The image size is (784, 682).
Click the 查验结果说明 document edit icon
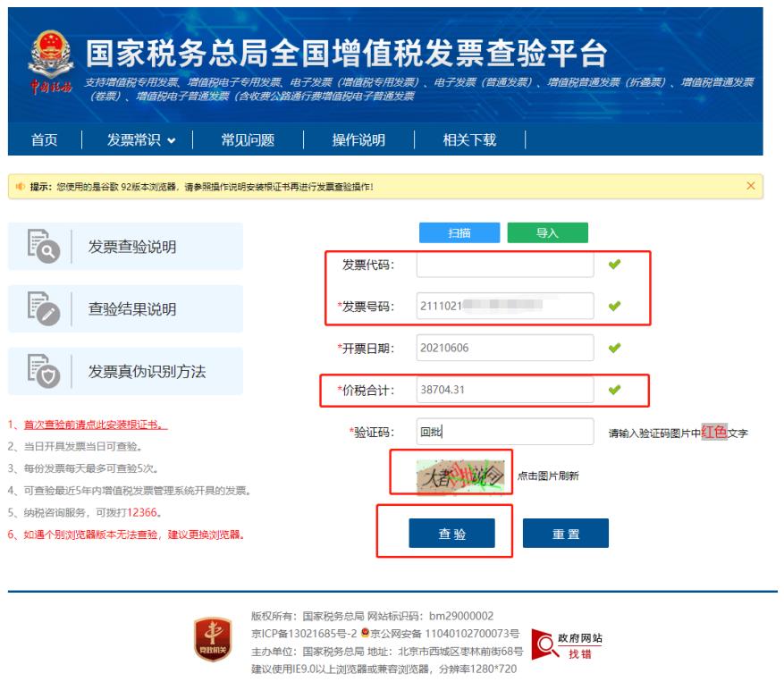click(38, 309)
